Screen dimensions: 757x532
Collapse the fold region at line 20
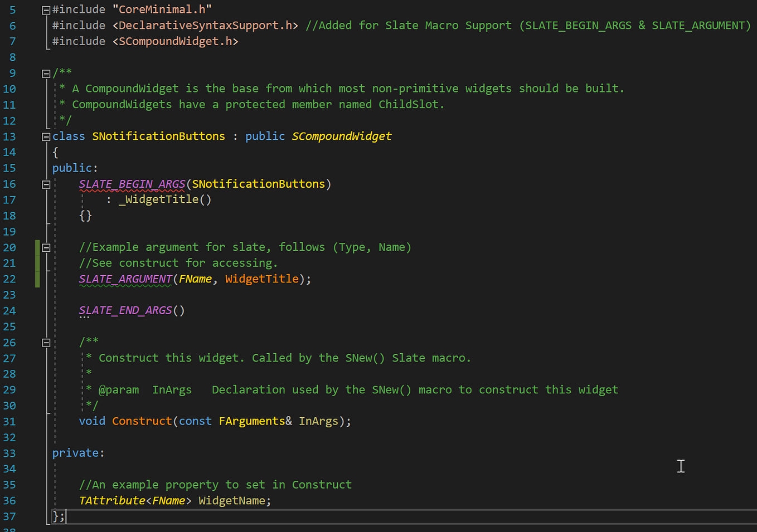(45, 247)
